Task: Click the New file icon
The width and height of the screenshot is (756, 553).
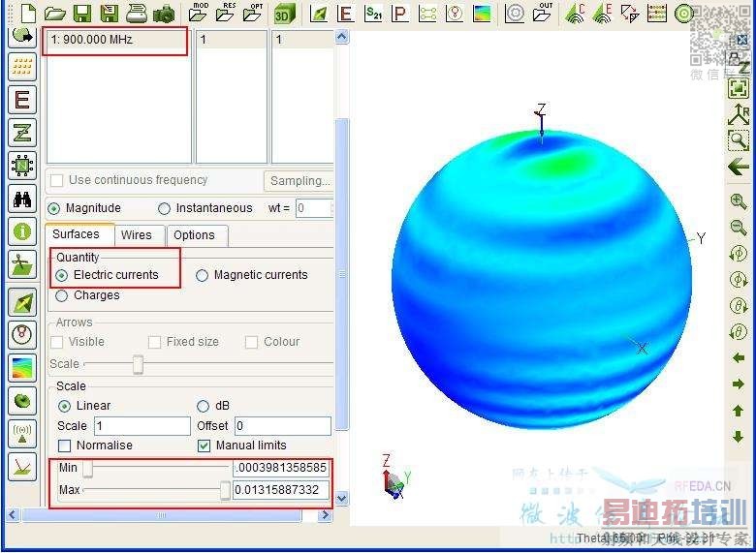Action: (x=28, y=13)
